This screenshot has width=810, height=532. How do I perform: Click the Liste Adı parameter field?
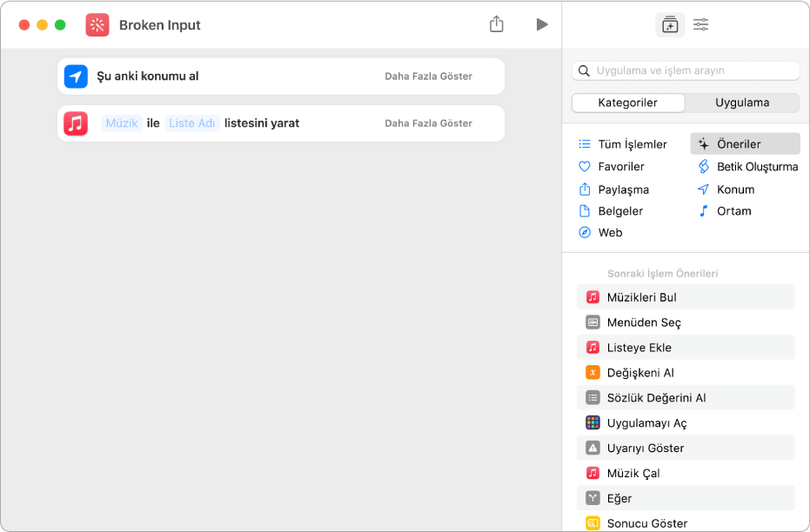click(192, 123)
